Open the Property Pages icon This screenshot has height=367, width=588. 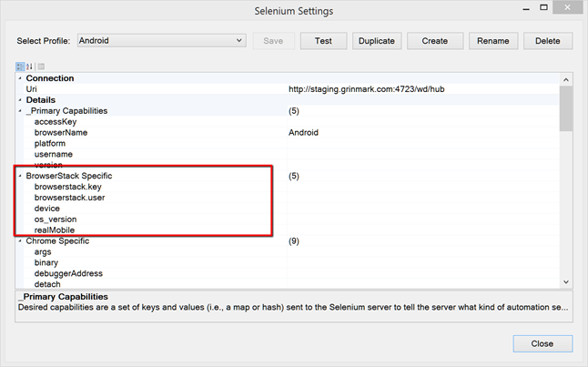click(x=41, y=66)
